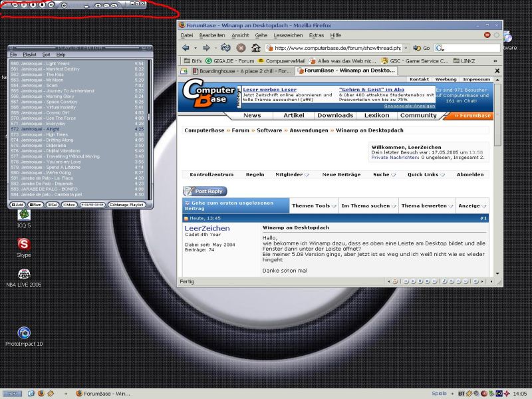Expand bookmarks toolbar overflow chevron

[495, 61]
